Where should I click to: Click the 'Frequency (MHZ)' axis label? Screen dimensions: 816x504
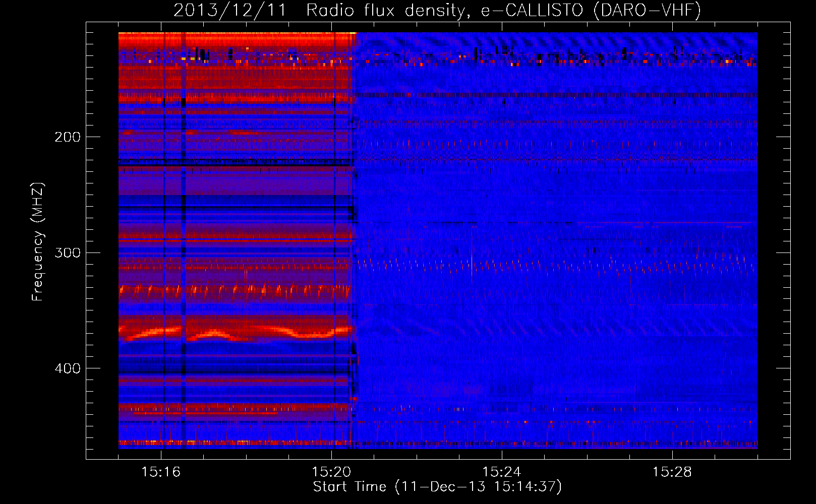tap(38, 241)
